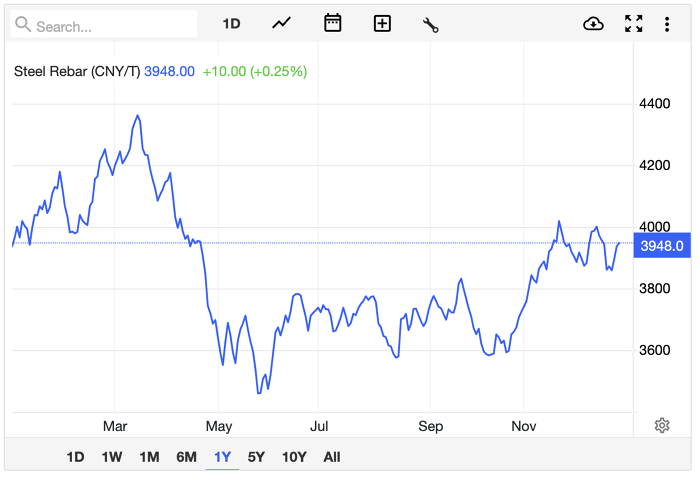This screenshot has height=480, width=700.
Task: Select the 1W range tab
Action: pyautogui.click(x=112, y=457)
